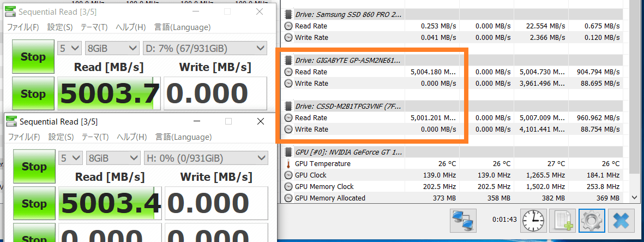Open 言語(Language) menu in H: drive window
This screenshot has width=644, height=242.
pos(184,137)
